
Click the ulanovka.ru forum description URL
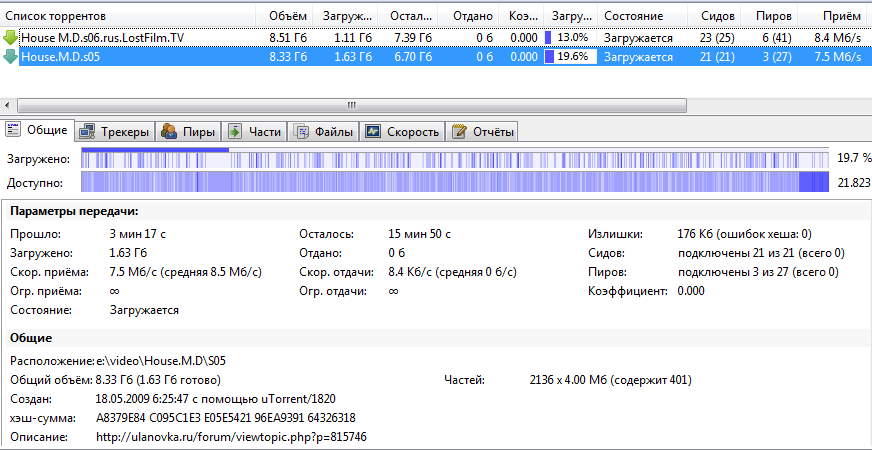pyautogui.click(x=231, y=437)
